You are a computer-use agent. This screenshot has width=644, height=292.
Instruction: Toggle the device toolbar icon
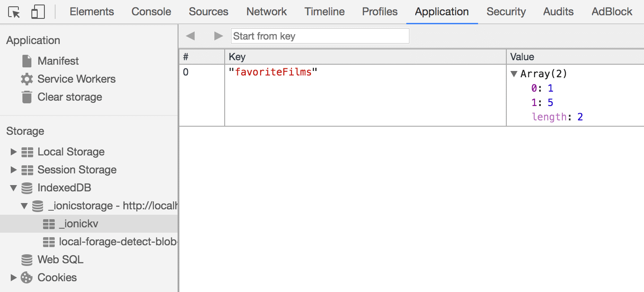38,12
